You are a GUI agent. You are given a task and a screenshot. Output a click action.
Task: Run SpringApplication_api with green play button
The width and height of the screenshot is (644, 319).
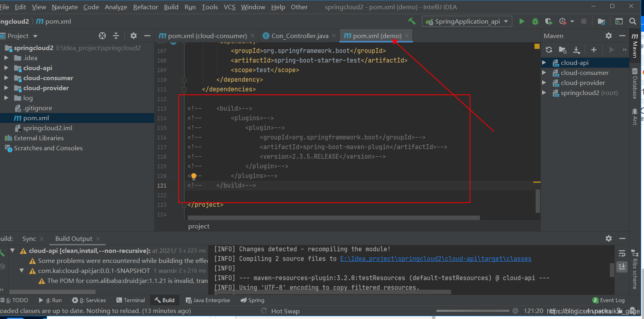coord(522,21)
